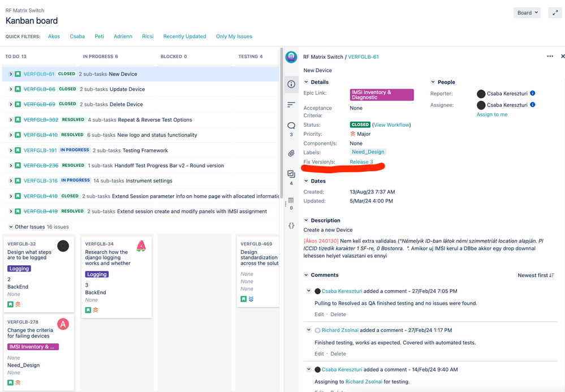
Task: Click story icon on VERFGLB-278 card
Action: pos(10,382)
